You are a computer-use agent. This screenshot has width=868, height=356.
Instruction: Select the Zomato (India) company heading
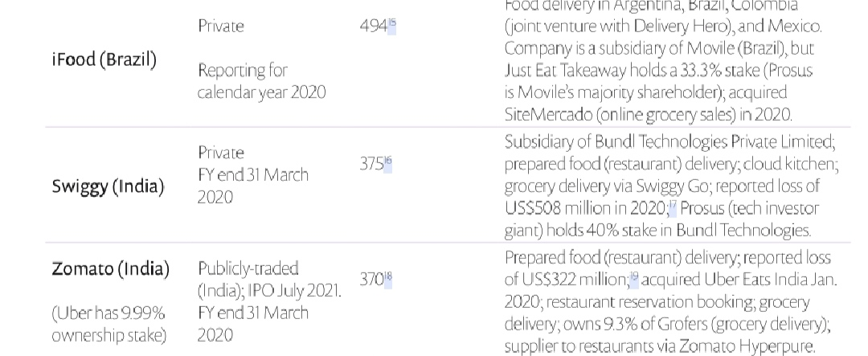click(x=111, y=269)
